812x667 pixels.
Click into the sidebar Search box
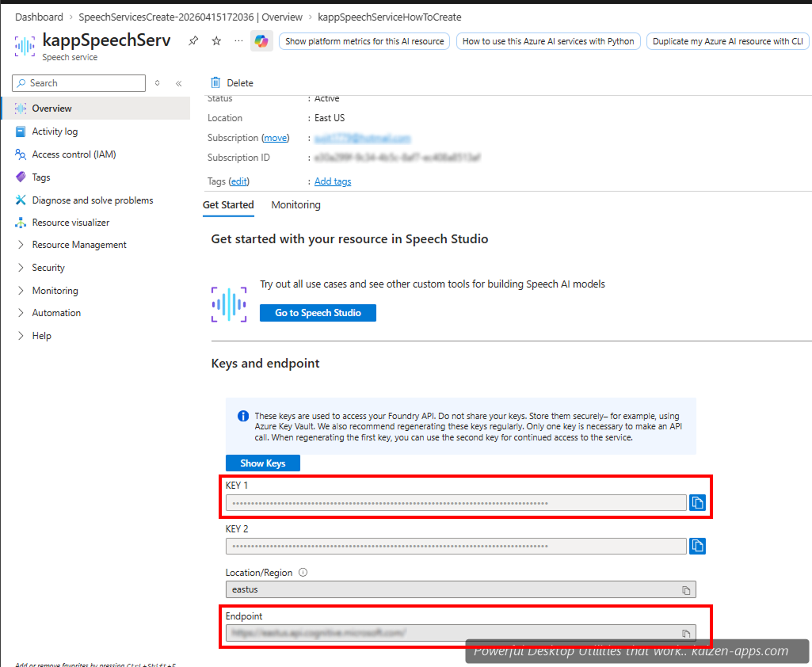click(x=78, y=82)
